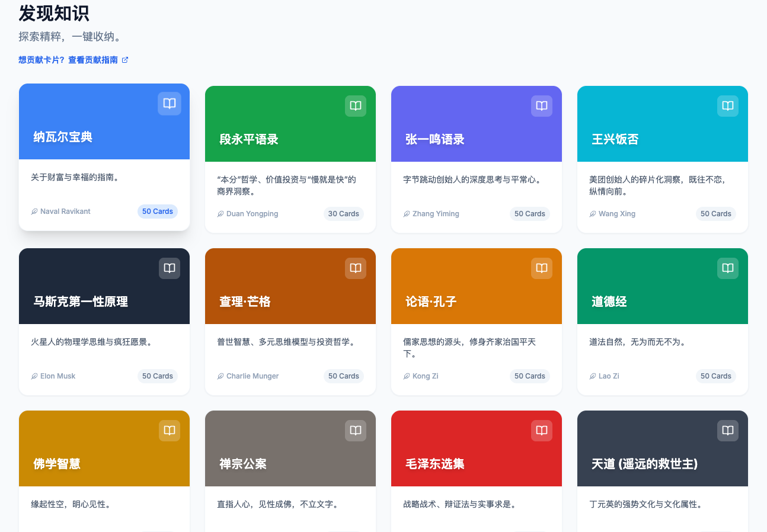Open the 毛泽东选集 card title
Screen dimensions: 767x532
pos(435,464)
